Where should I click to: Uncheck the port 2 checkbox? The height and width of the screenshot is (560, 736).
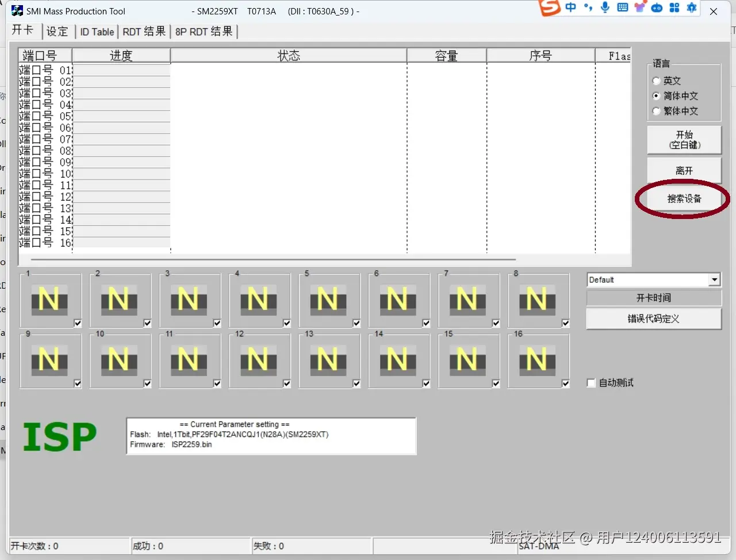[x=147, y=323]
